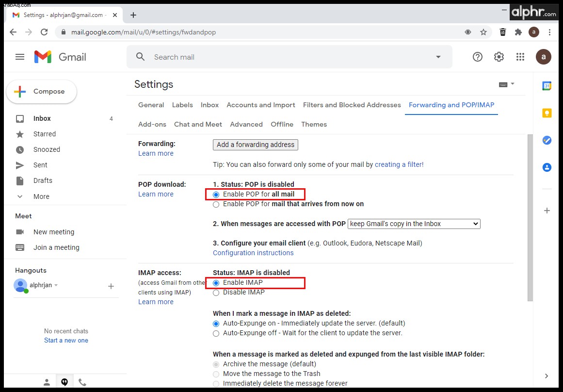Open the Starred folder
This screenshot has width=563, height=392.
[45, 134]
